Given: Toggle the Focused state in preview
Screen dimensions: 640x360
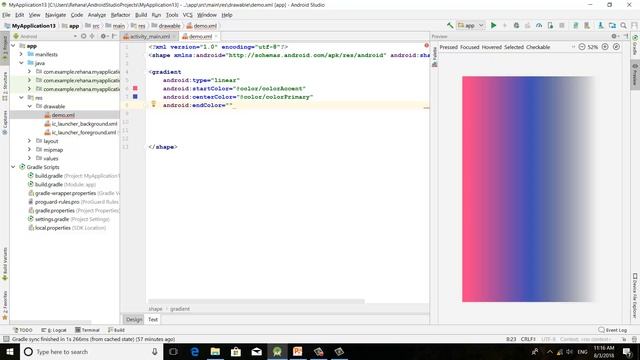Looking at the screenshot, I should [470, 47].
